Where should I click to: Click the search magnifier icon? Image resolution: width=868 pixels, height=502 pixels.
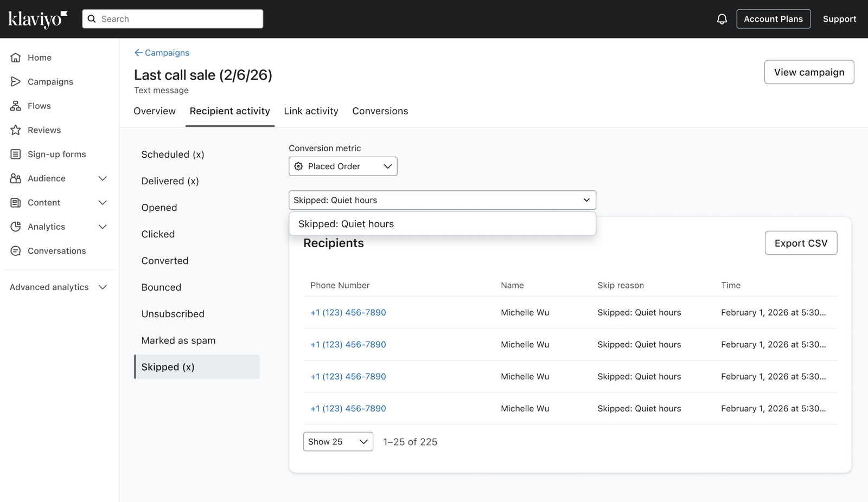pyautogui.click(x=92, y=19)
